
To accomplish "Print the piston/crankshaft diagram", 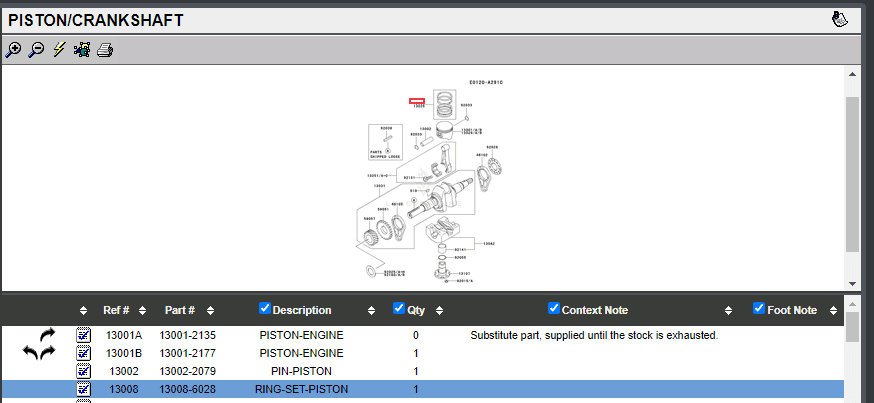I will pos(105,50).
